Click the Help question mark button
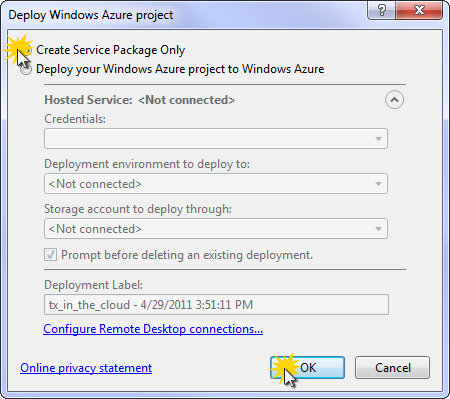This screenshot has width=450, height=399. pos(381,10)
